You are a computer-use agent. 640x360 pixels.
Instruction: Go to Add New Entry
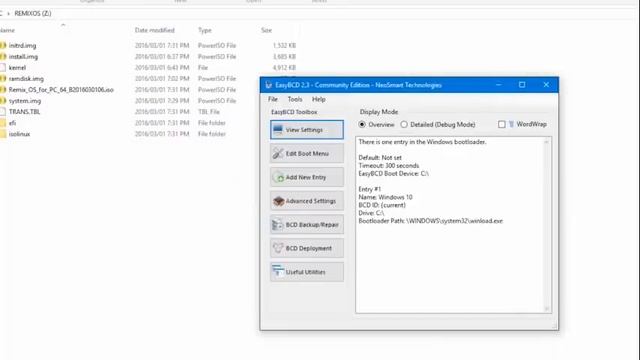(307, 177)
